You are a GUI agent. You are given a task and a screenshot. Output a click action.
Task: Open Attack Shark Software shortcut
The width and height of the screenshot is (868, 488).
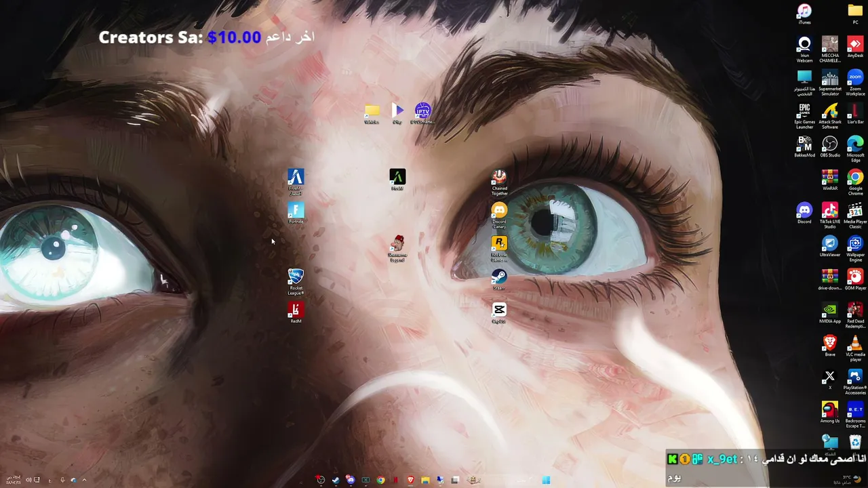click(830, 117)
